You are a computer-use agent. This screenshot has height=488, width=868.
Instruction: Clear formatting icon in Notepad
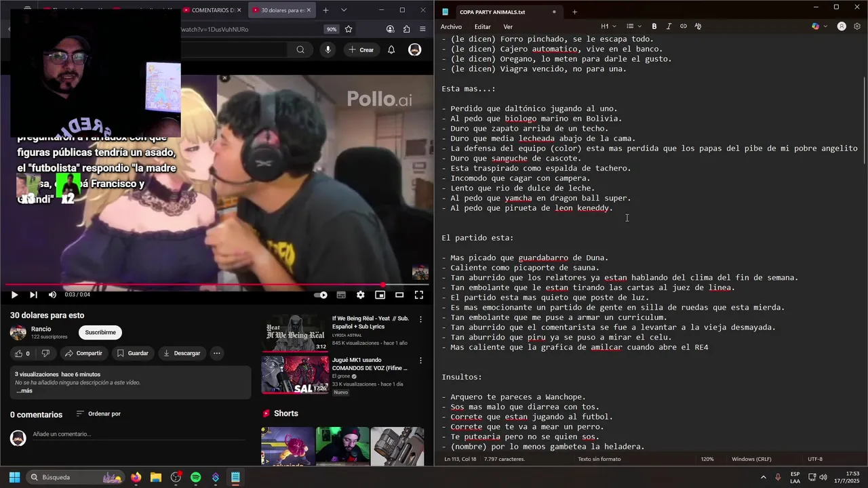[698, 26]
